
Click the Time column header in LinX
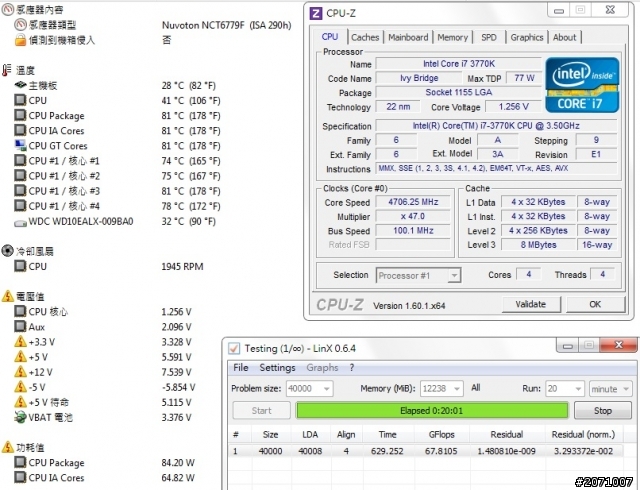pyautogui.click(x=387, y=434)
